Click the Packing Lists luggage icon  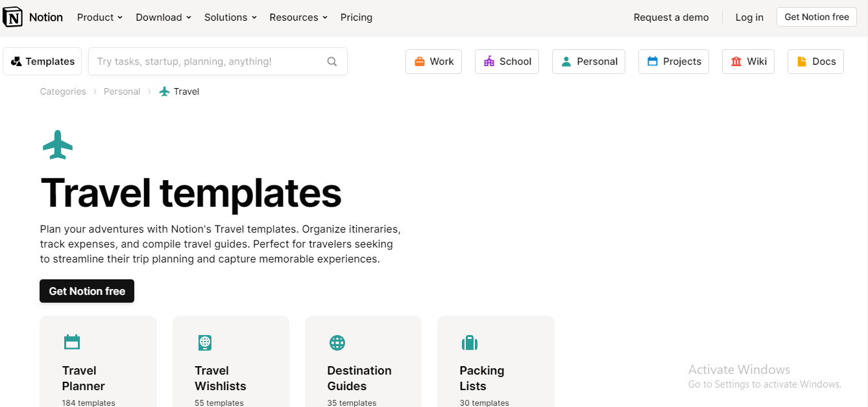(469, 342)
